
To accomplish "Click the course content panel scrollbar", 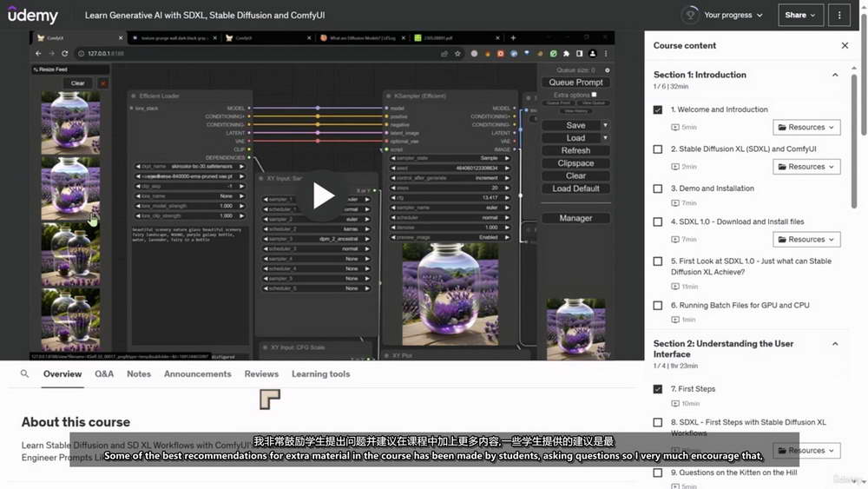I will (854, 142).
